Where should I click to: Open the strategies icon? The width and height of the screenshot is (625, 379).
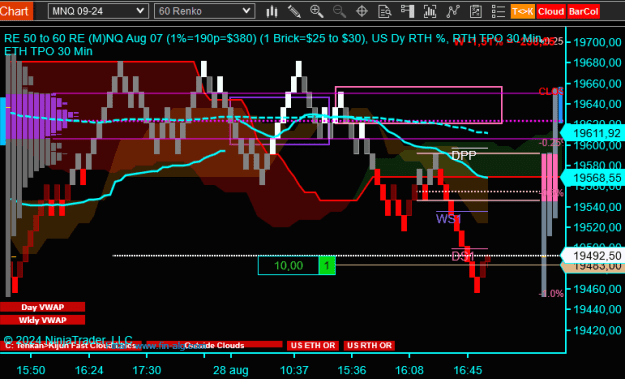point(476,11)
